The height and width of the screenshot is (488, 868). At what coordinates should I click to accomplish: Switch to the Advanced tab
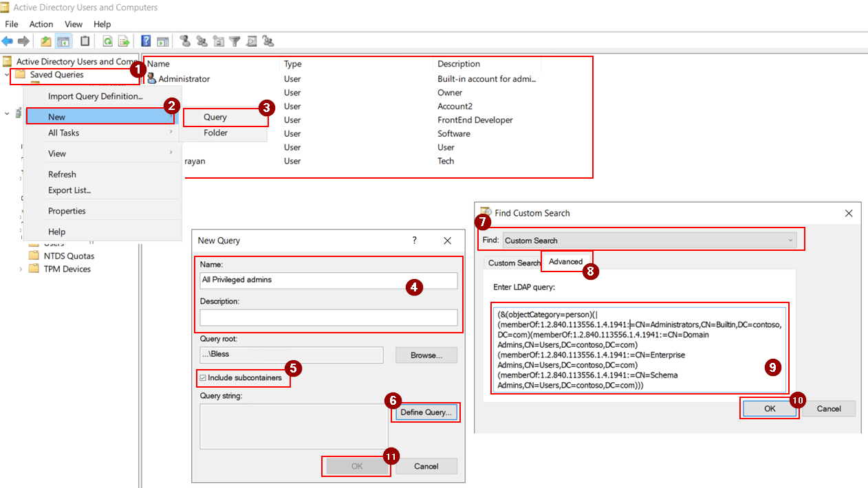(567, 262)
